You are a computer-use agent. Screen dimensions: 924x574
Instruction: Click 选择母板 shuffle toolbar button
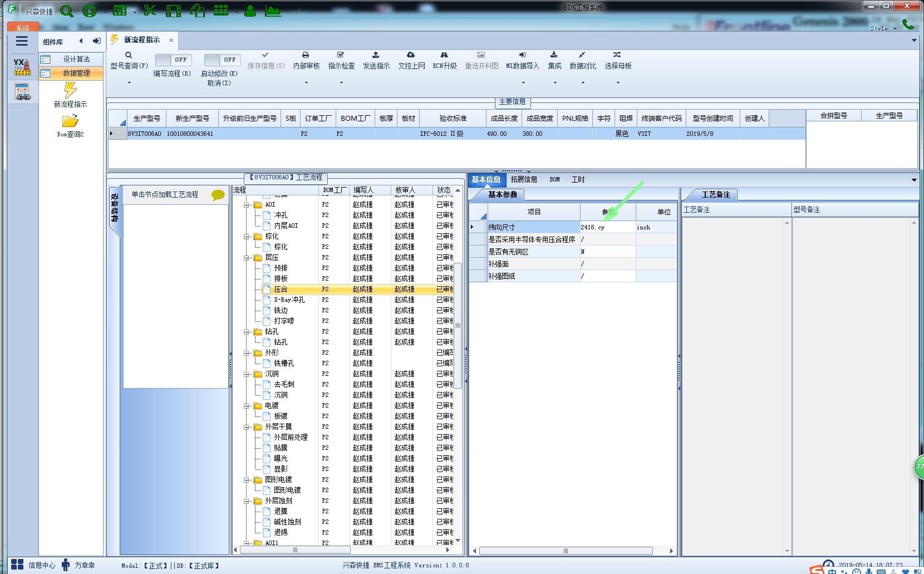618,61
